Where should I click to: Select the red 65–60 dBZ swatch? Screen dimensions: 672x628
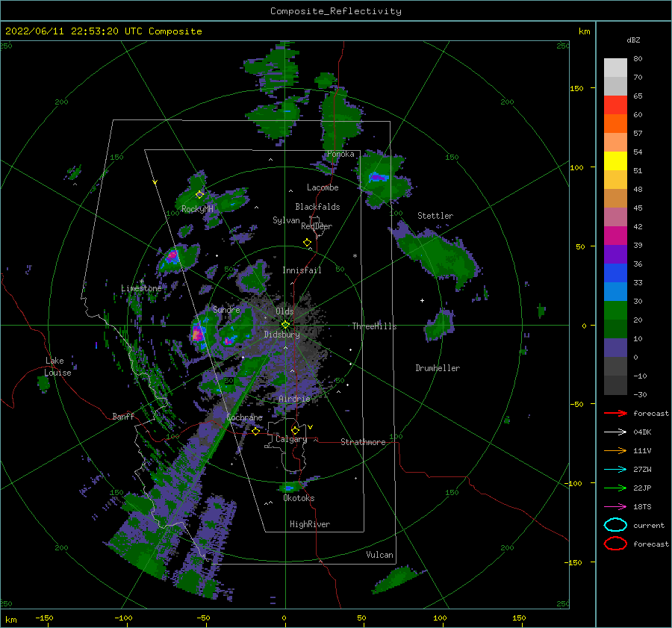tap(615, 105)
